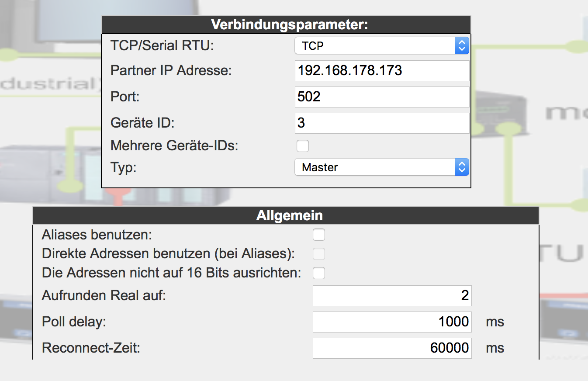The image size is (588, 381).
Task: Click the Aufrunden Real auf input field
Action: click(392, 296)
